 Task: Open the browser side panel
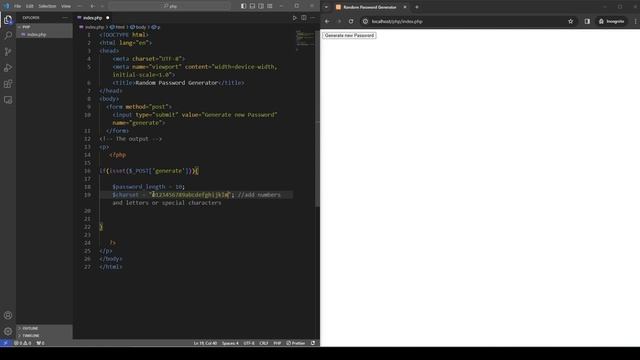click(587, 21)
